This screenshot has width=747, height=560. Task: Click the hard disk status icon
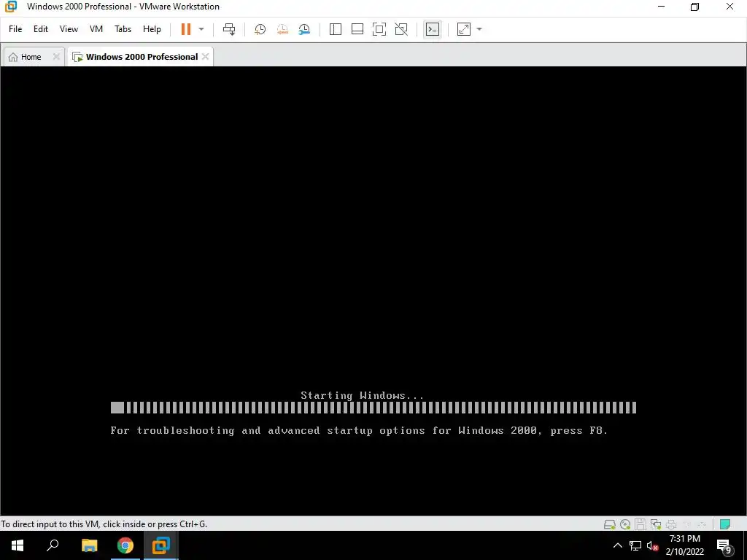point(609,524)
